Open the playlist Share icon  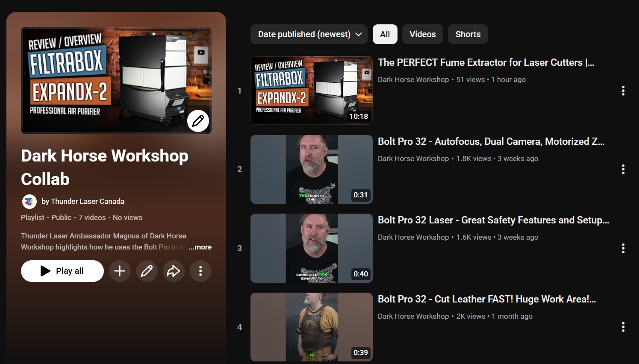pyautogui.click(x=174, y=271)
